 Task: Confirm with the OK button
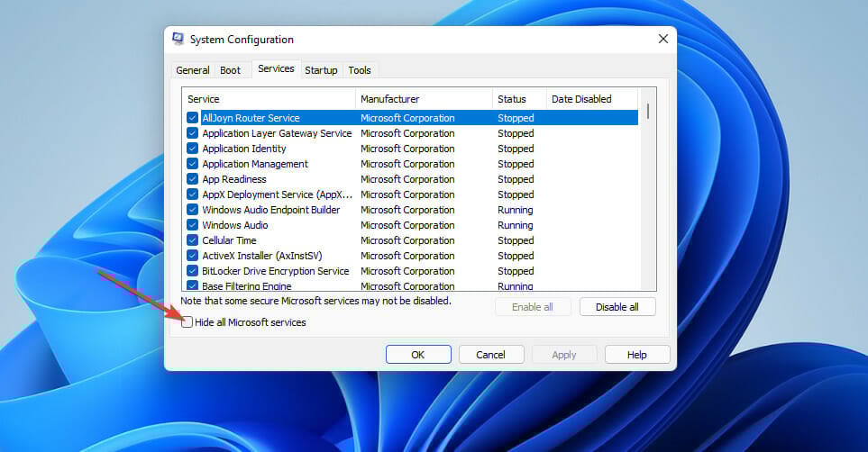pyautogui.click(x=418, y=355)
